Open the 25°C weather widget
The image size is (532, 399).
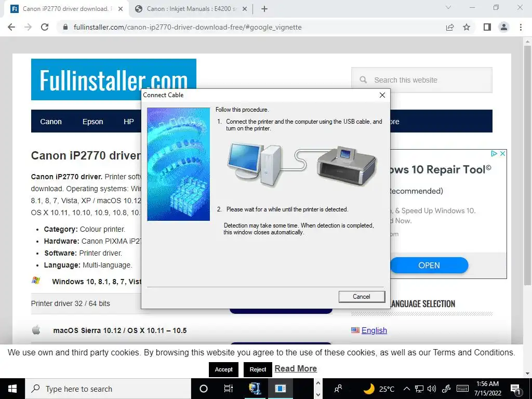click(379, 389)
